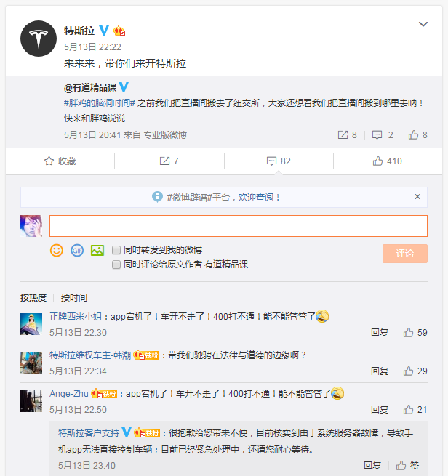448x476 pixels.
Task: Open the 82 comments tab
Action: point(279,161)
